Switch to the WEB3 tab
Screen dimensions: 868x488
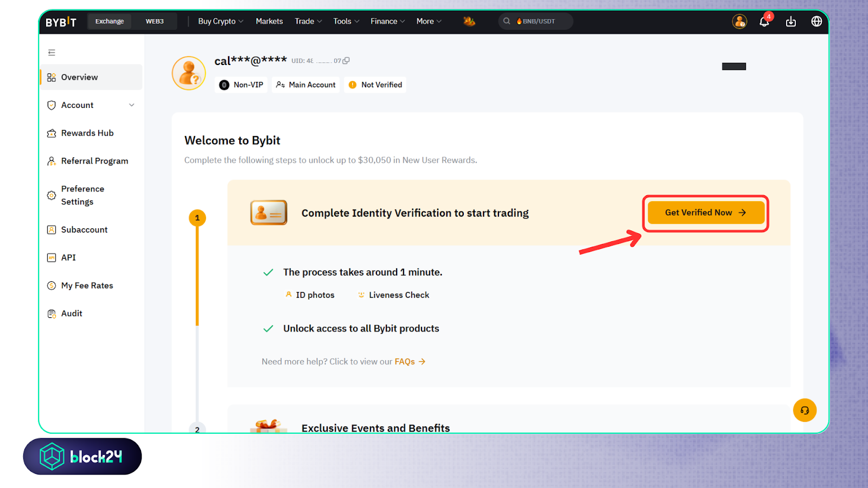pyautogui.click(x=155, y=21)
